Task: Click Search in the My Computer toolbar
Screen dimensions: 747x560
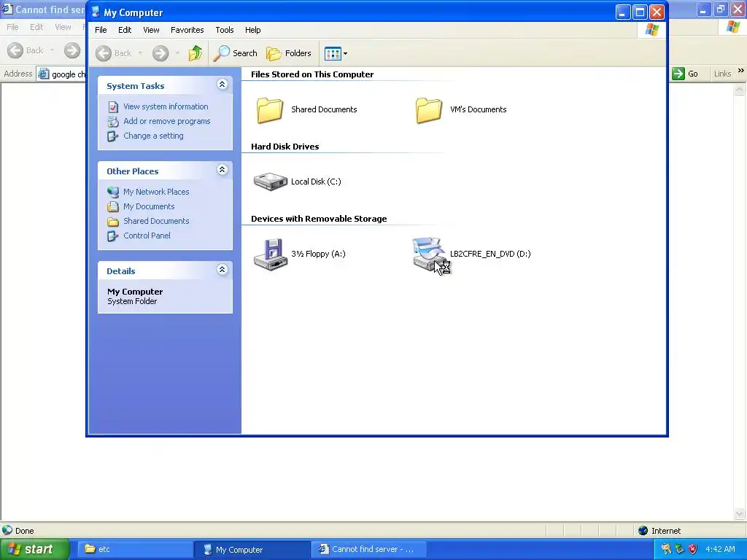Action: [x=235, y=52]
